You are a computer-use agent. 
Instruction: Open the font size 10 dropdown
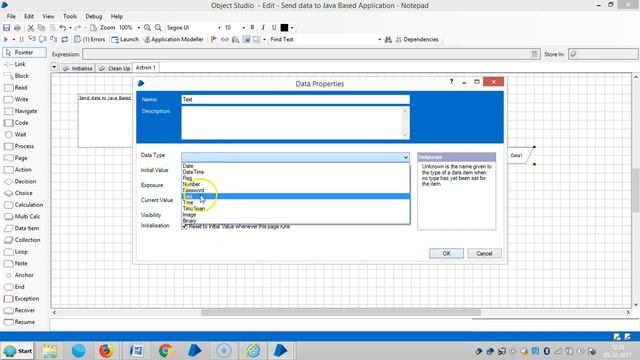(244, 28)
